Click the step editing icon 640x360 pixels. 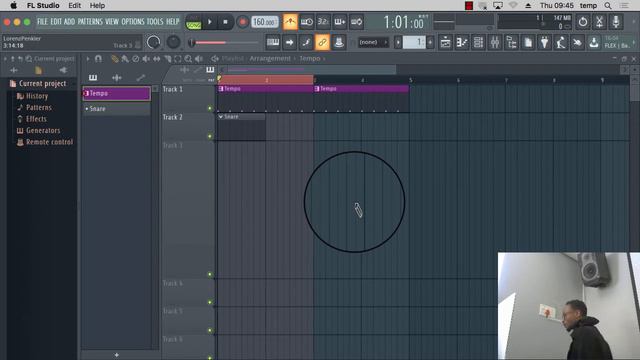click(x=306, y=42)
